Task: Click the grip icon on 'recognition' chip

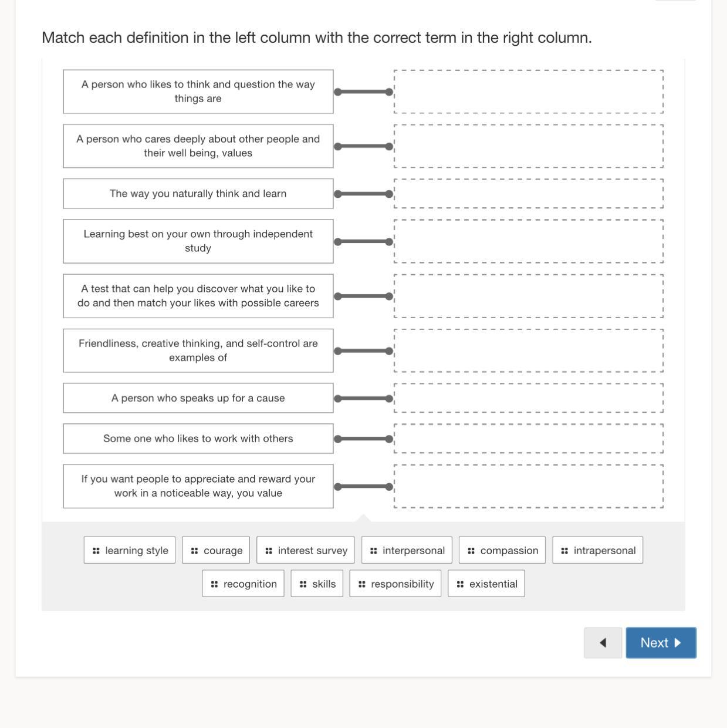Action: click(215, 584)
